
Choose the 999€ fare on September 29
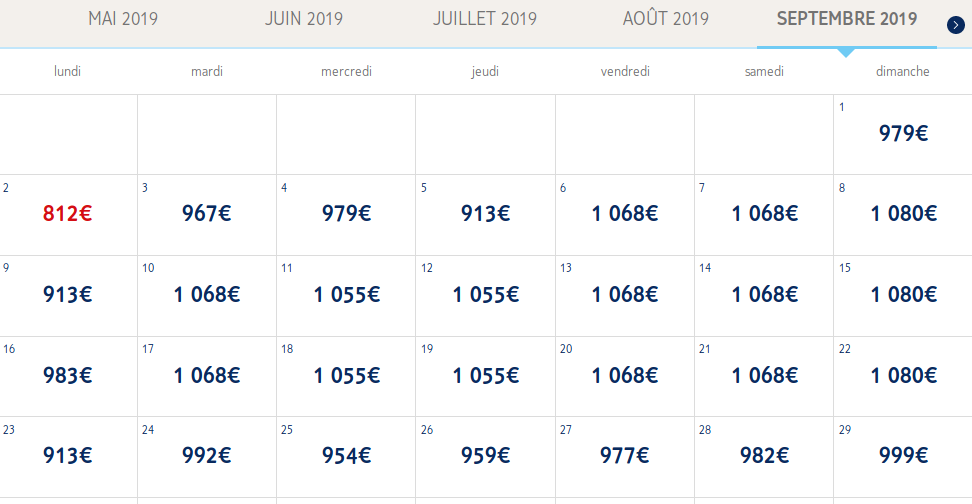[904, 455]
